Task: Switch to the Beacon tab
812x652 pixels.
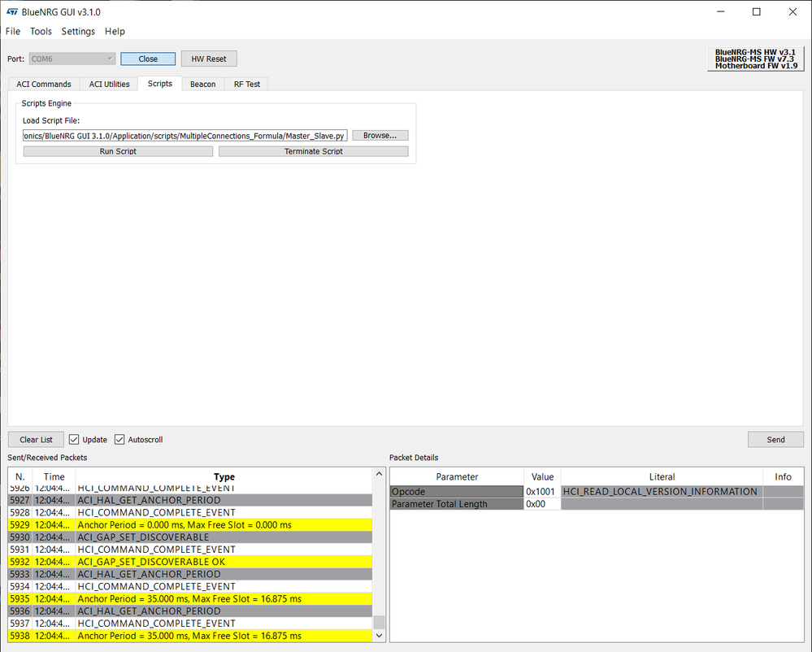Action: click(x=203, y=84)
